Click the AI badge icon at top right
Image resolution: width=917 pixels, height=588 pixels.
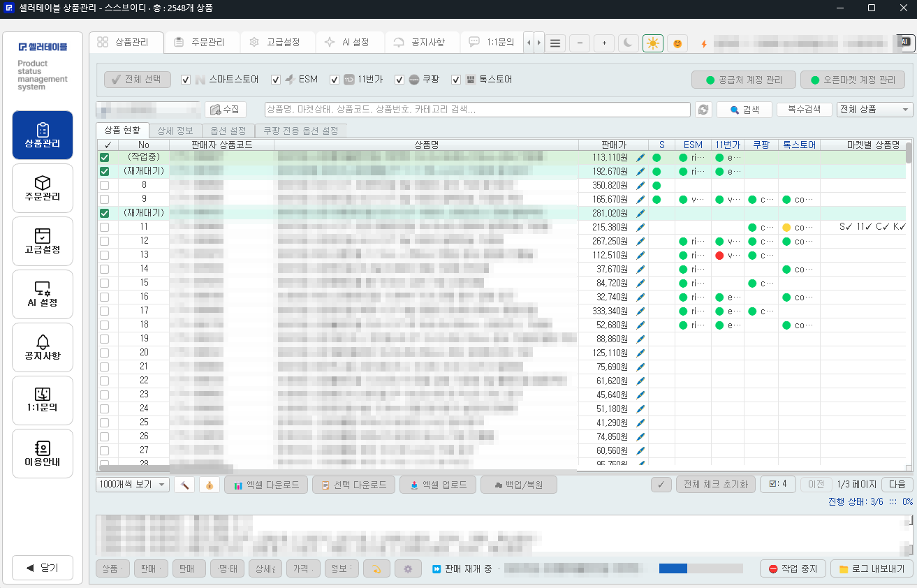pos(905,43)
